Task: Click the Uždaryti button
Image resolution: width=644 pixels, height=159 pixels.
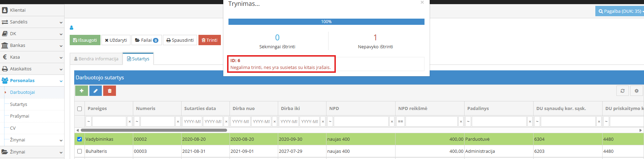Action: [116, 40]
